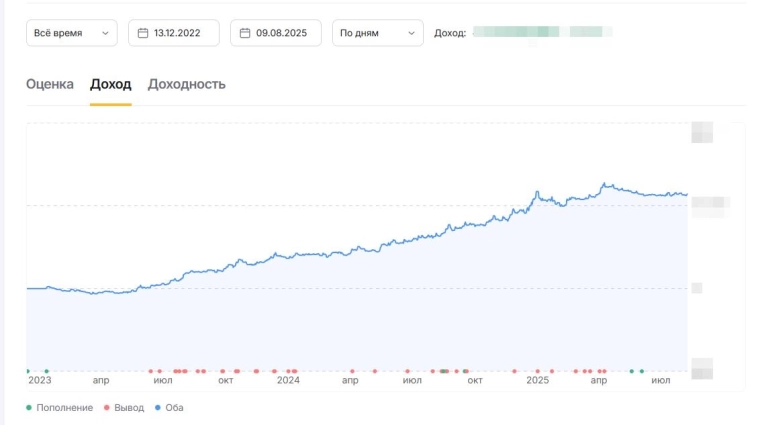Click the chart line's highest peak
758x425 pixels.
pyautogui.click(x=605, y=183)
